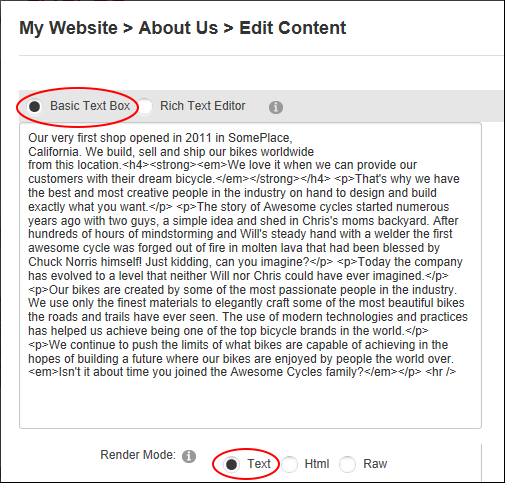This screenshot has width=505, height=483.
Task: Choose Text render mode
Action: pos(231,464)
